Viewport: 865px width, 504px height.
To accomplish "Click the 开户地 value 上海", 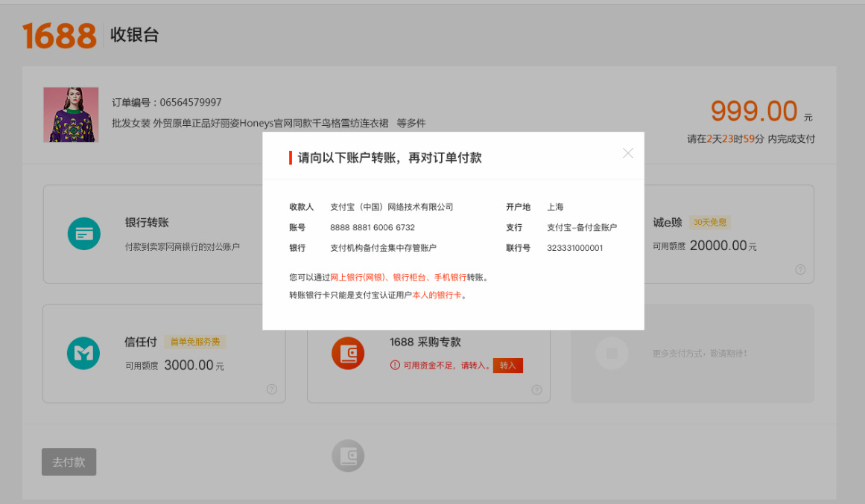I will [x=555, y=207].
